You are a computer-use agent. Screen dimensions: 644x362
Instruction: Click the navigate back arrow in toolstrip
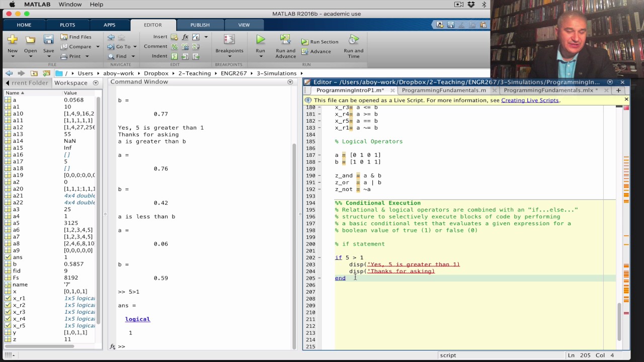pos(111,37)
